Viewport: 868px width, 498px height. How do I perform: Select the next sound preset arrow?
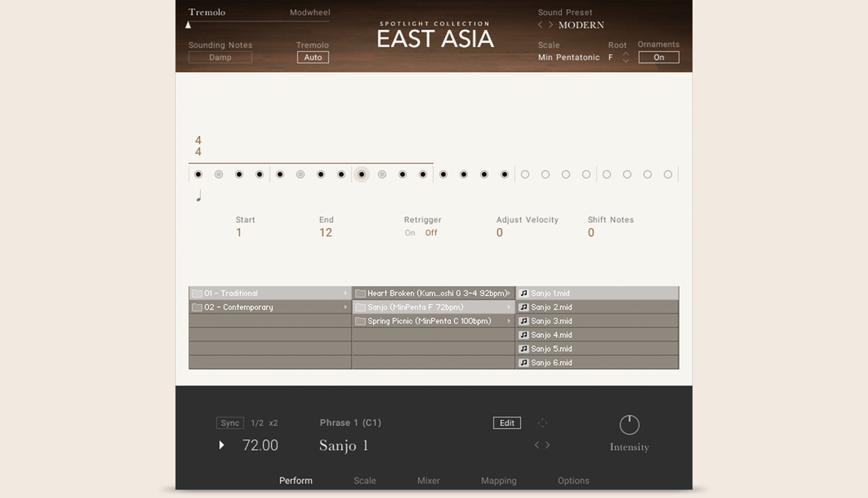tap(551, 25)
